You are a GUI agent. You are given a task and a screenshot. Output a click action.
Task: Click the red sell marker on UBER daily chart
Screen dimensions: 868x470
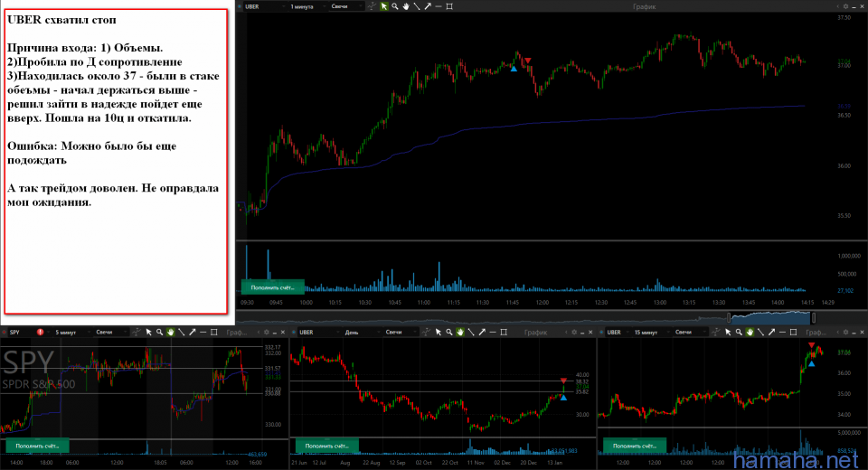point(563,381)
